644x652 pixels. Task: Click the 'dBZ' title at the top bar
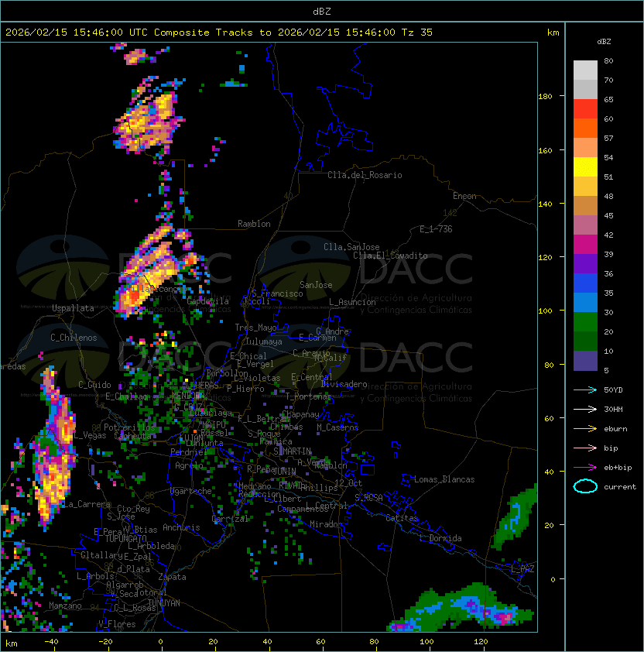(322, 11)
